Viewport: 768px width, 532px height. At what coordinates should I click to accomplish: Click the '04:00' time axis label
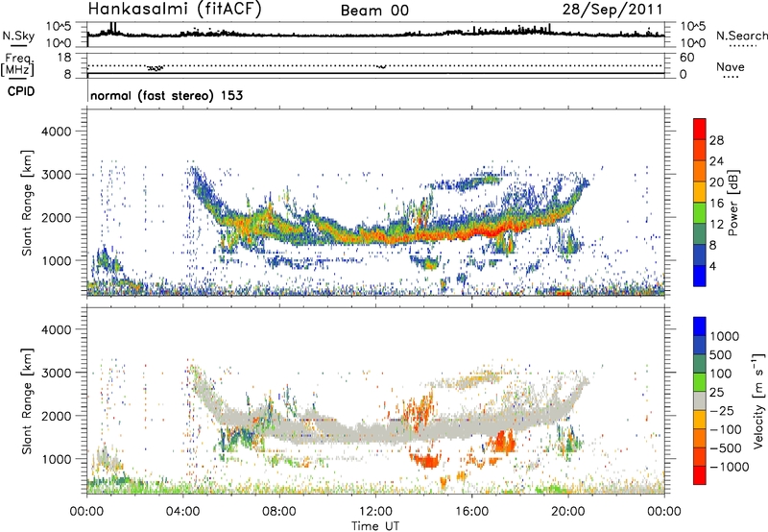pyautogui.click(x=183, y=512)
